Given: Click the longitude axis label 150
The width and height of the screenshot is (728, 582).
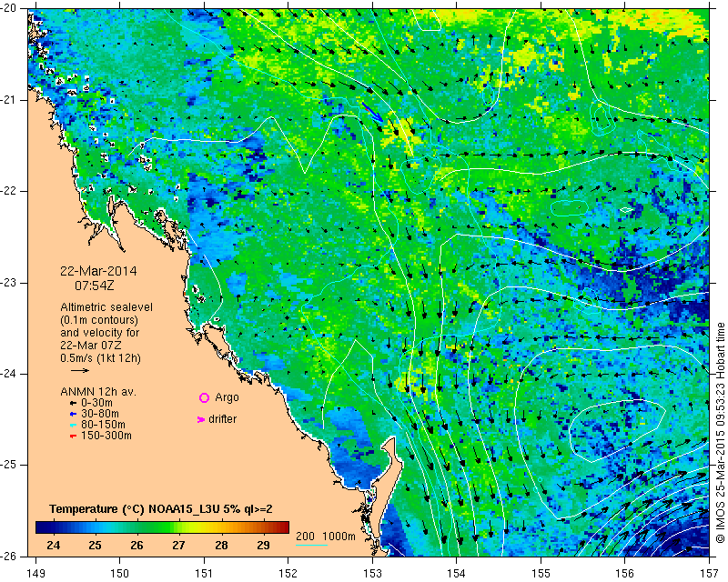Looking at the screenshot, I should [x=120, y=574].
